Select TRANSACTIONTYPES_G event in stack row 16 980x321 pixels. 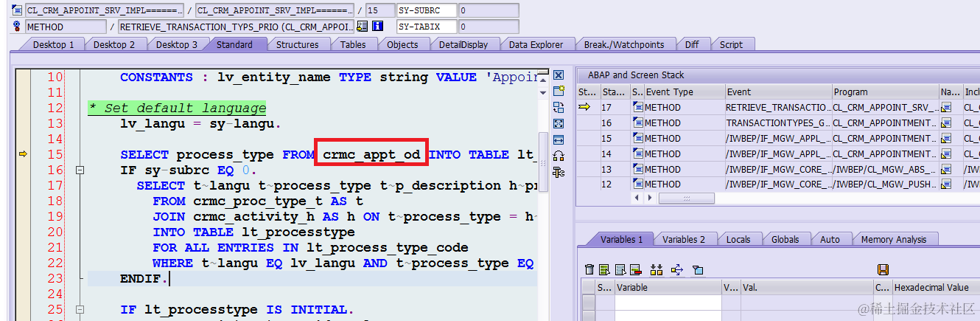click(777, 122)
